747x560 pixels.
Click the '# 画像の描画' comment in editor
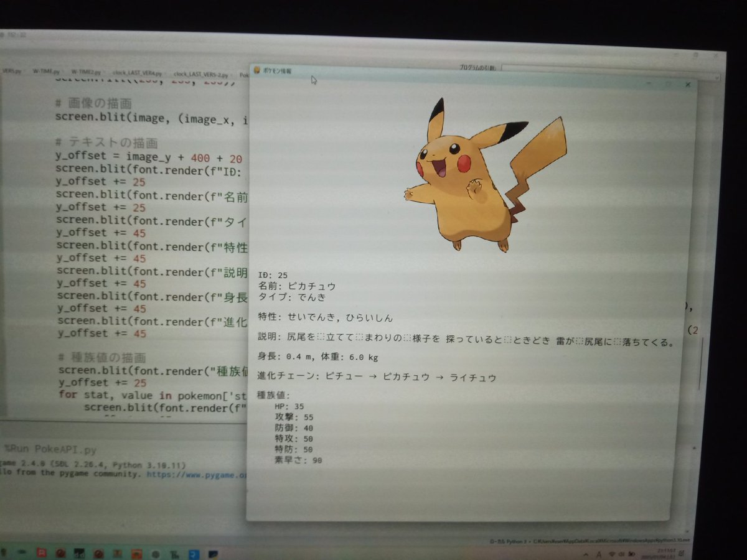tap(93, 103)
